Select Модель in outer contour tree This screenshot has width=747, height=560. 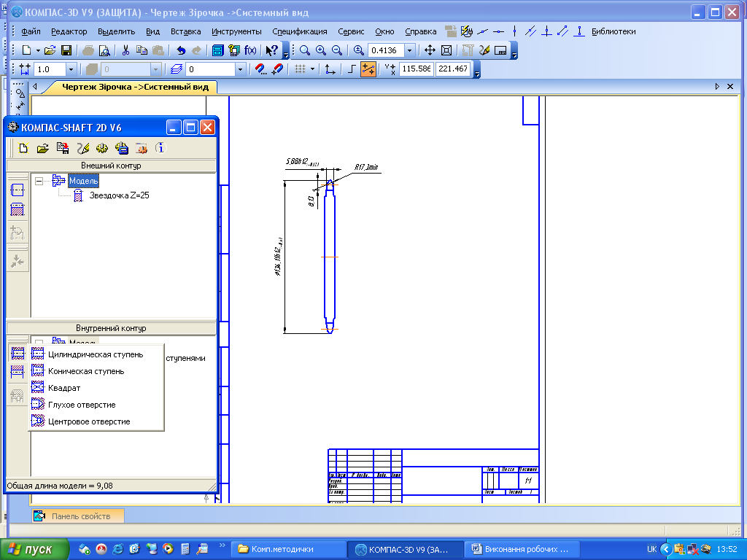click(83, 181)
